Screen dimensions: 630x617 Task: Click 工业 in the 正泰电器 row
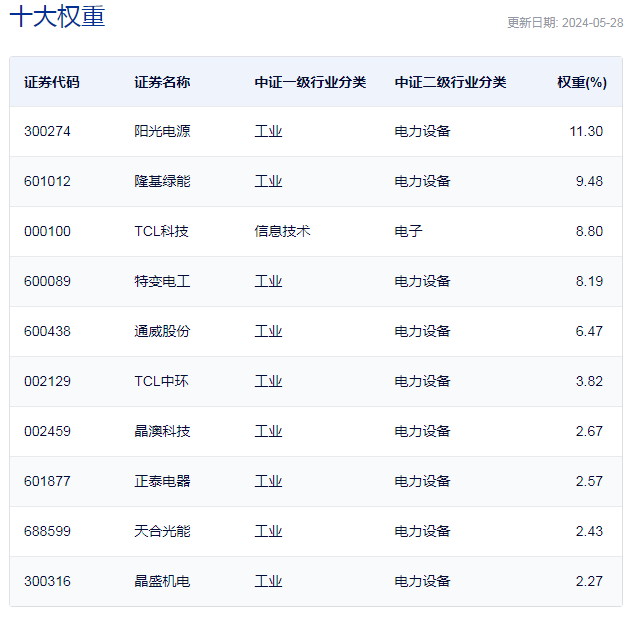pos(268,481)
